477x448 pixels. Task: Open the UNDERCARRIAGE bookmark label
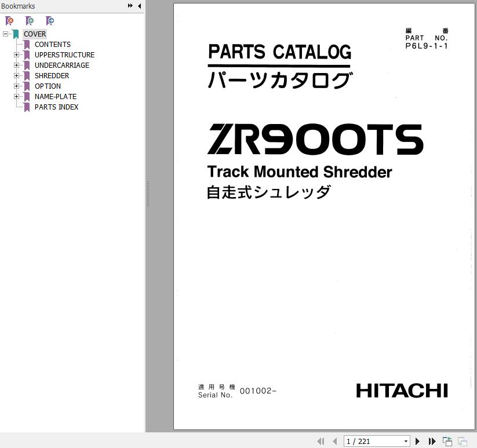[x=62, y=65]
